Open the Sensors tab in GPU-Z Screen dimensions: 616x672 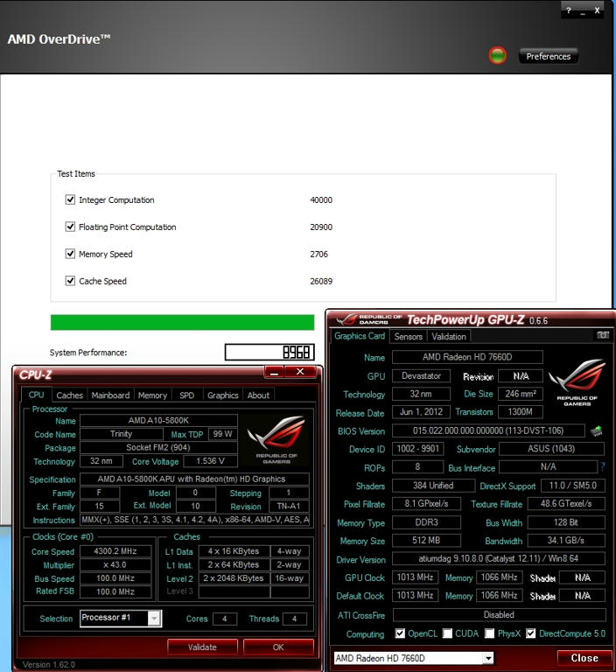409,336
